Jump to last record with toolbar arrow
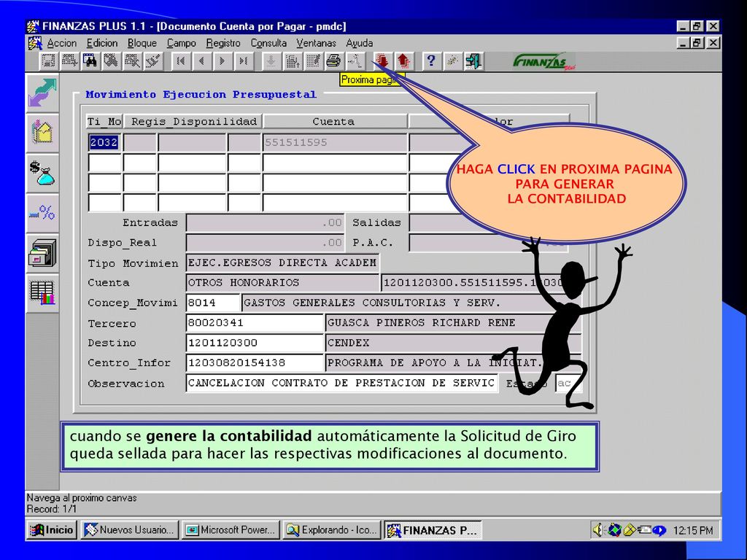The image size is (747, 560). click(x=244, y=61)
